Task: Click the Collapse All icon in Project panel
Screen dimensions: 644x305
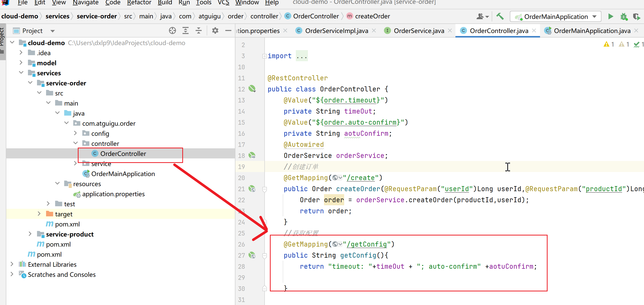Action: pos(199,31)
